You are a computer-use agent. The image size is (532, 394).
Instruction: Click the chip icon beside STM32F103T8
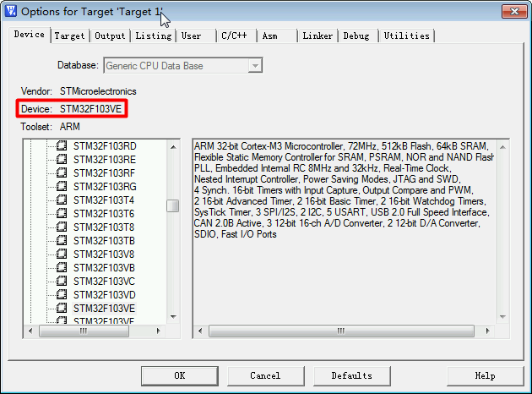pyautogui.click(x=62, y=227)
